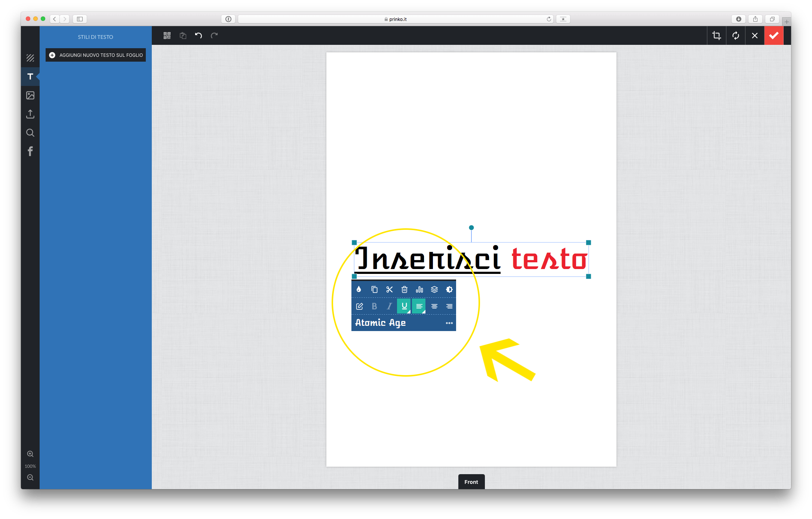Zoom out the canvas

(x=30, y=478)
